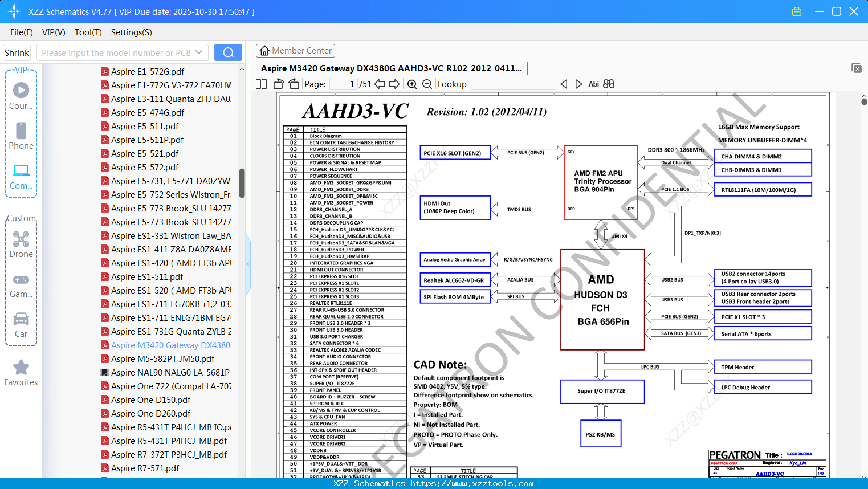The image size is (868, 489).
Task: Open Aspire E5-752 Series Wistron file
Action: pyautogui.click(x=171, y=194)
